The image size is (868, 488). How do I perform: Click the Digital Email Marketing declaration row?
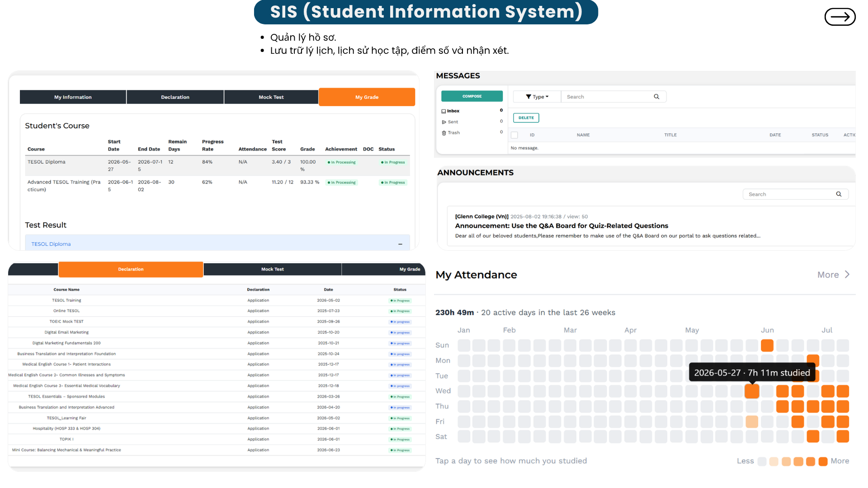click(217, 333)
